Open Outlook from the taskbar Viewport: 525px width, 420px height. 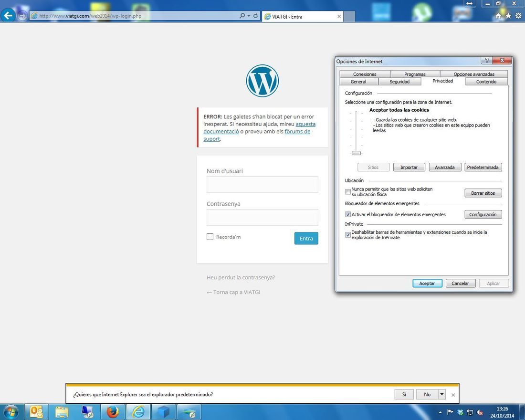[x=36, y=411]
